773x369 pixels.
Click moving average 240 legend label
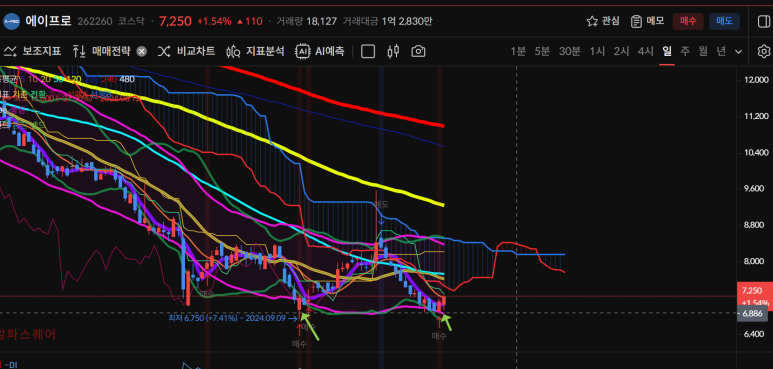[x=109, y=79]
